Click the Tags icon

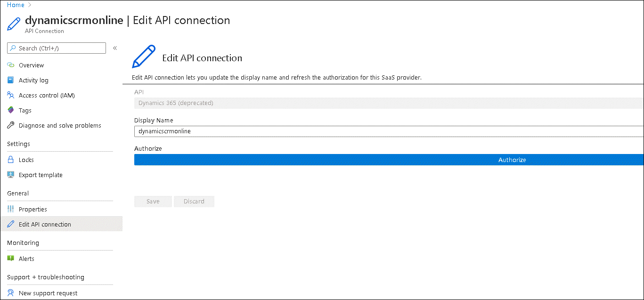(11, 110)
